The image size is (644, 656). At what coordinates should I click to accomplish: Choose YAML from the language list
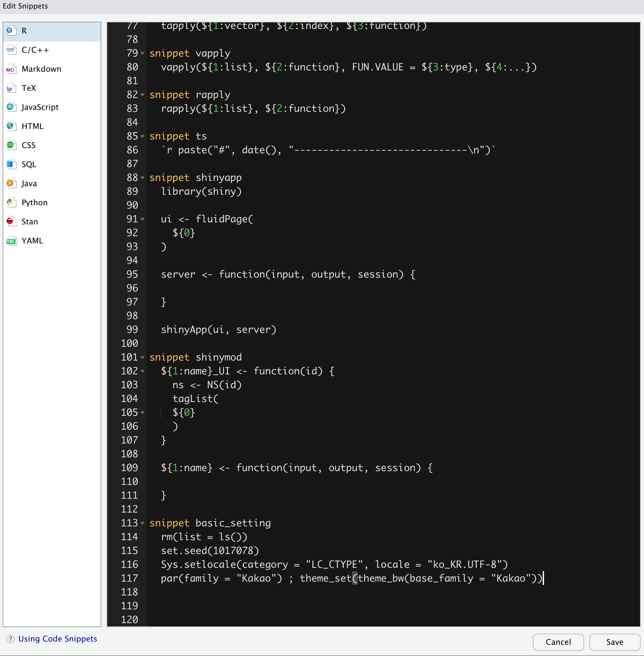point(32,241)
